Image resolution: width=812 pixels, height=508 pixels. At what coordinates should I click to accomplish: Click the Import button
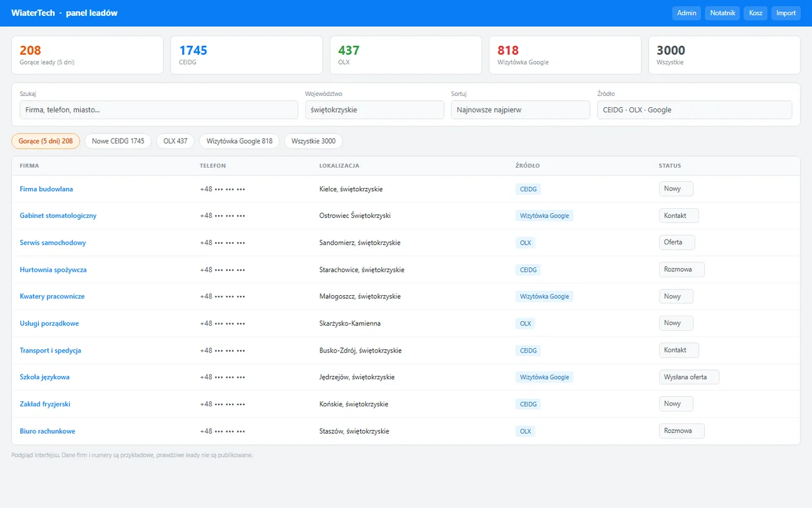[x=786, y=13]
